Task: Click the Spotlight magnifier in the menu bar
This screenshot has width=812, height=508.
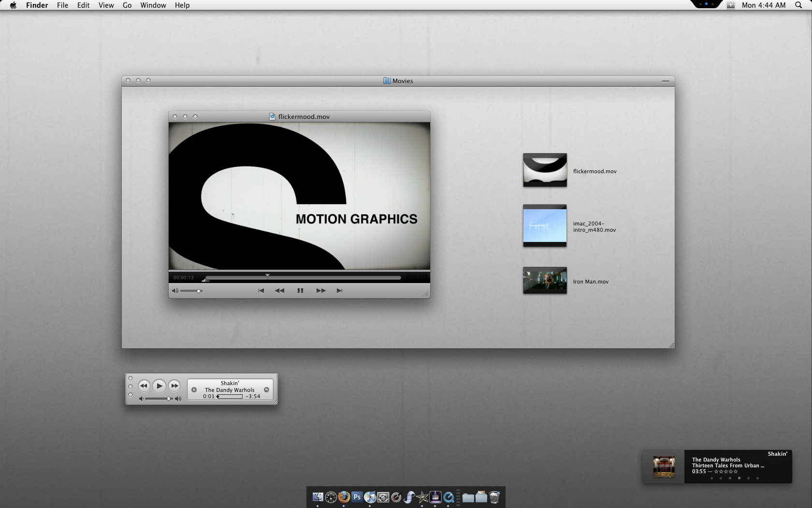Action: pyautogui.click(x=798, y=5)
